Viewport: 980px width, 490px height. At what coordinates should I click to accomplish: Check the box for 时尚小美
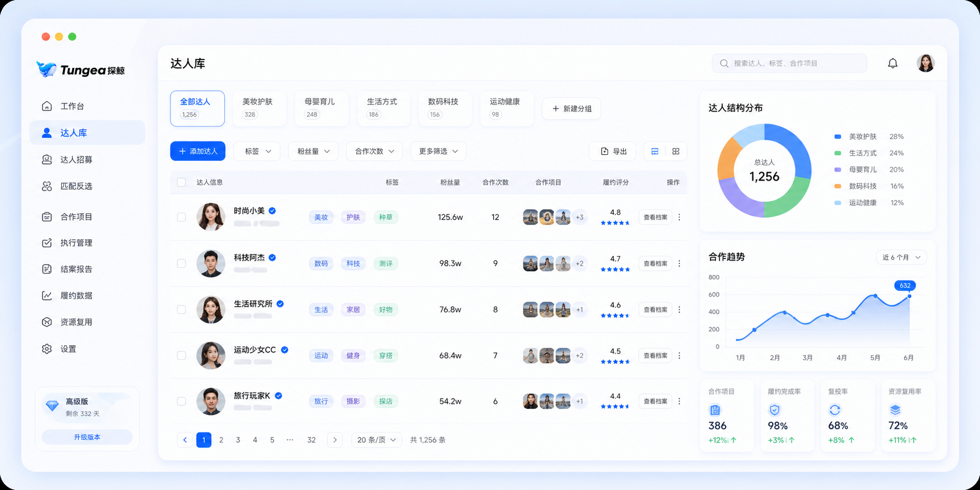(x=181, y=217)
